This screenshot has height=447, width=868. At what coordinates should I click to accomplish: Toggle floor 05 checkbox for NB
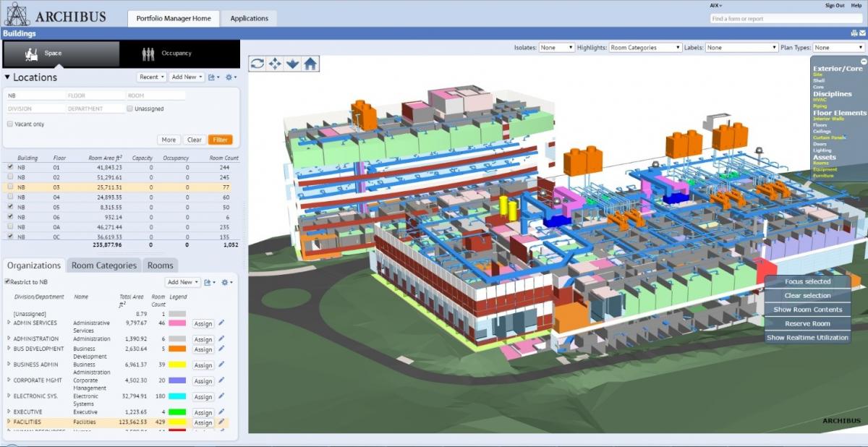point(10,206)
